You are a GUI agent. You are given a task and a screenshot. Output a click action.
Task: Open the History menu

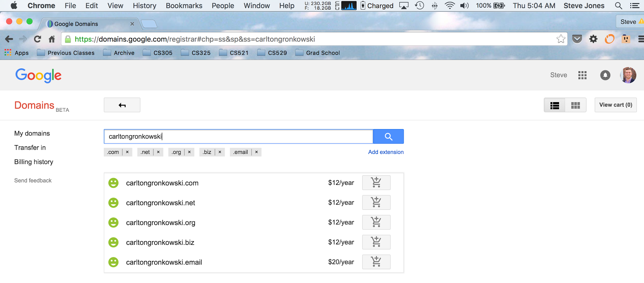pos(144,6)
